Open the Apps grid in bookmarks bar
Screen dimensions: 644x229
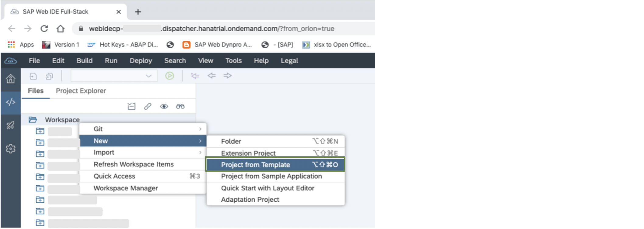(11, 45)
